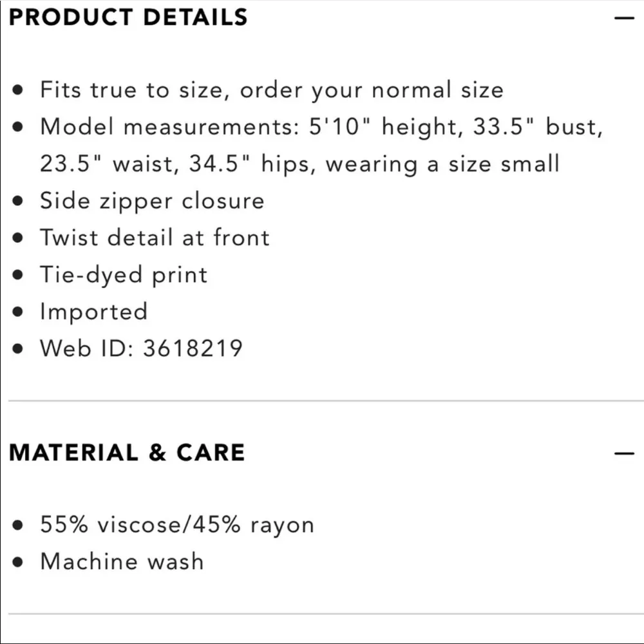This screenshot has width=644, height=644.
Task: Collapse the Product Details section minus icon
Action: 624,18
